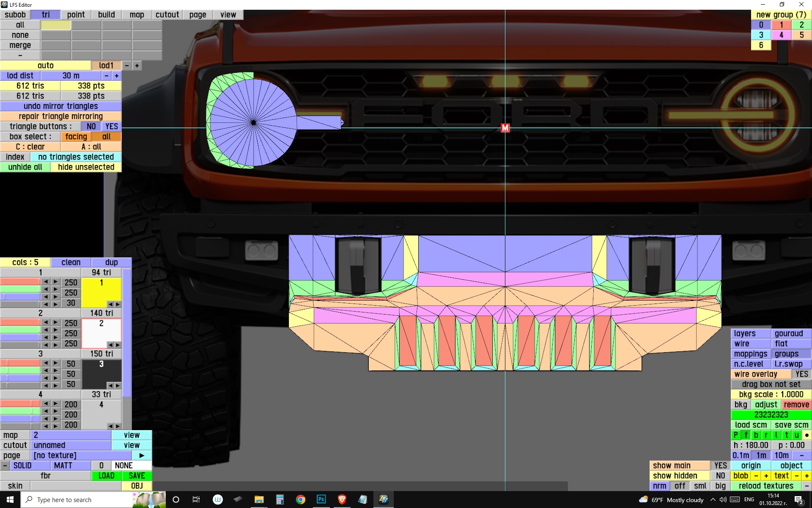
Task: Toggle wire overlay YES button
Action: pos(801,374)
